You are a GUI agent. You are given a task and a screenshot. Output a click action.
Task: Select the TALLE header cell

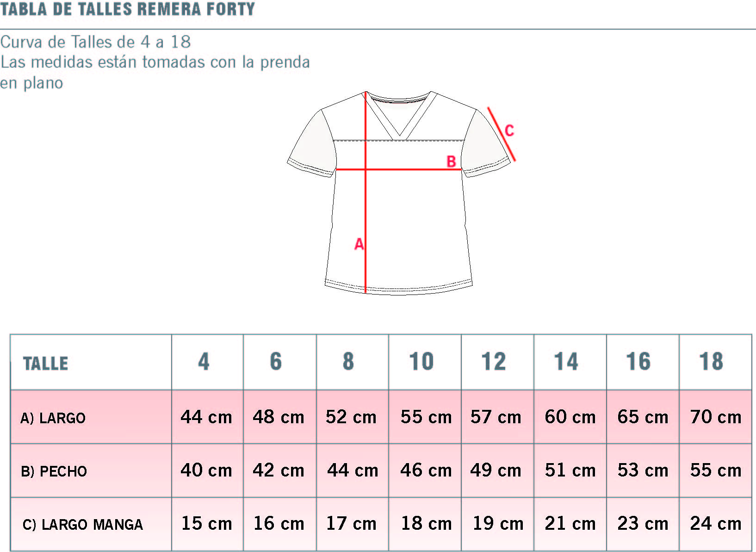(x=91, y=362)
